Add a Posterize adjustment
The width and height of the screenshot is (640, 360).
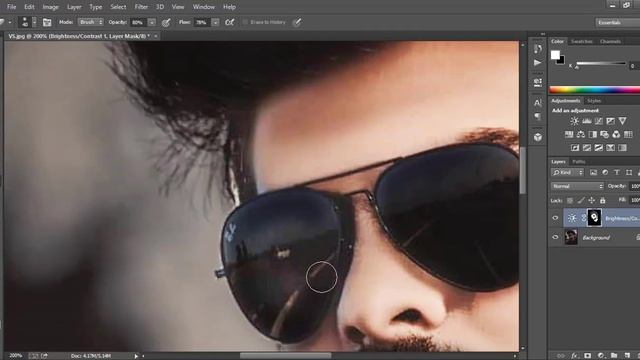[587, 148]
